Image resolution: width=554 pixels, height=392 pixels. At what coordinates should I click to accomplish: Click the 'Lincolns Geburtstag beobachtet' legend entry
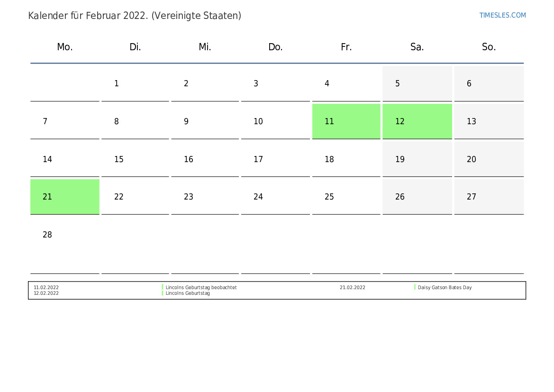coord(201,287)
